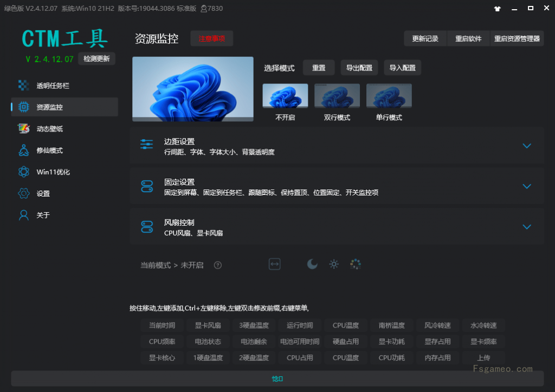Open 更新记录
The width and height of the screenshot is (555, 392).
pyautogui.click(x=425, y=38)
